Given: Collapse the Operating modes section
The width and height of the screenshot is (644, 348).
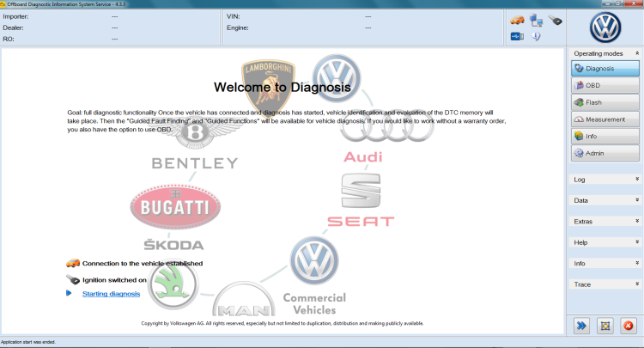Looking at the screenshot, I should (637, 53).
